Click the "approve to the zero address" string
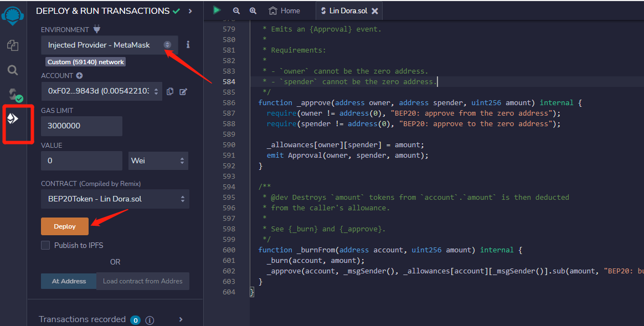The image size is (644, 326). click(x=475, y=124)
